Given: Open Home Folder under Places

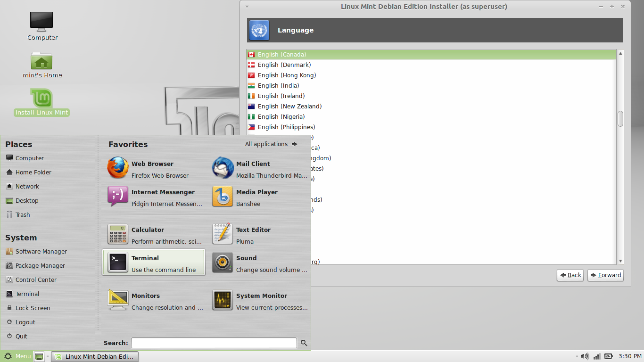Looking at the screenshot, I should pos(29,173).
